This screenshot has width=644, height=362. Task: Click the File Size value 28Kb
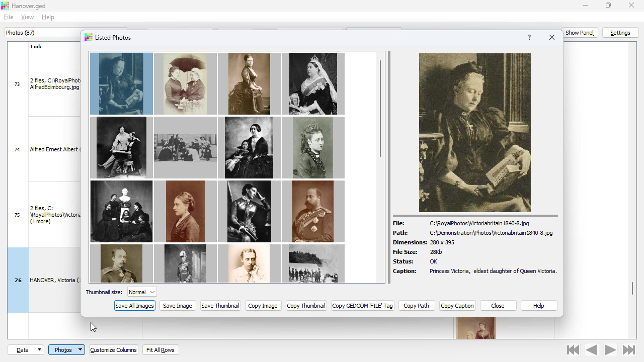point(436,252)
